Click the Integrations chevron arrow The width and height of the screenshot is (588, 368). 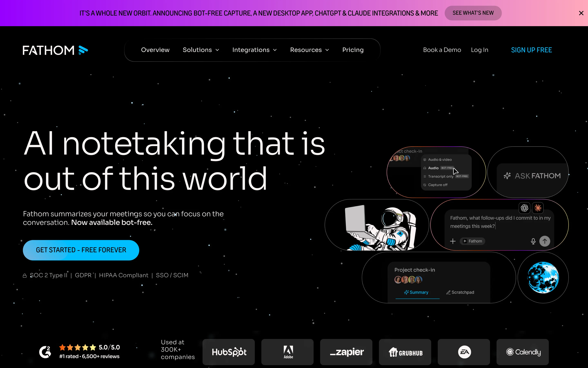pyautogui.click(x=275, y=50)
